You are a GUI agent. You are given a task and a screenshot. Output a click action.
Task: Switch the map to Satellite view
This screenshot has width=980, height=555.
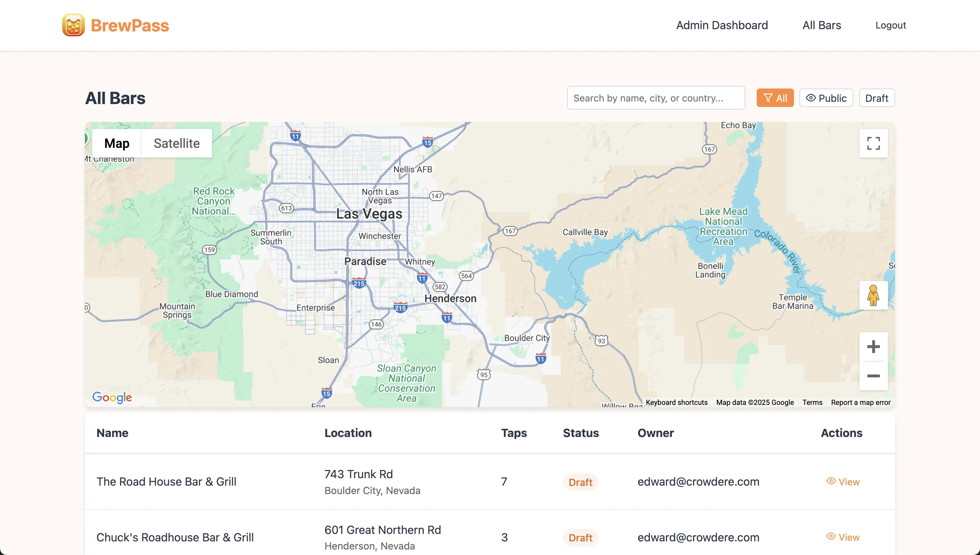click(176, 143)
